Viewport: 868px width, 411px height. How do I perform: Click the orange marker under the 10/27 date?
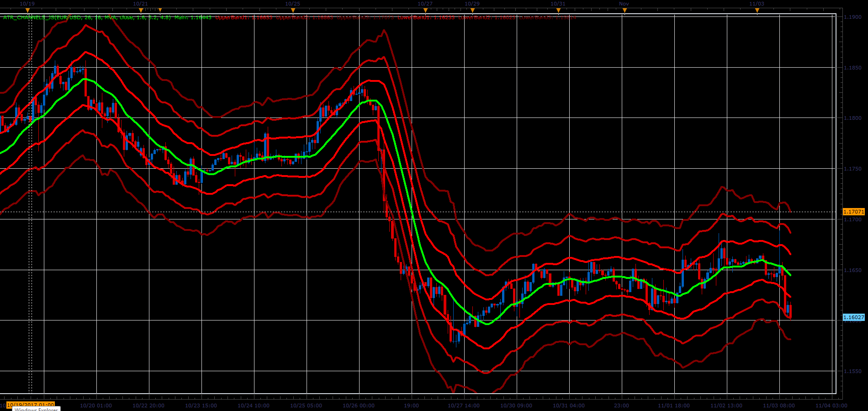coord(425,10)
